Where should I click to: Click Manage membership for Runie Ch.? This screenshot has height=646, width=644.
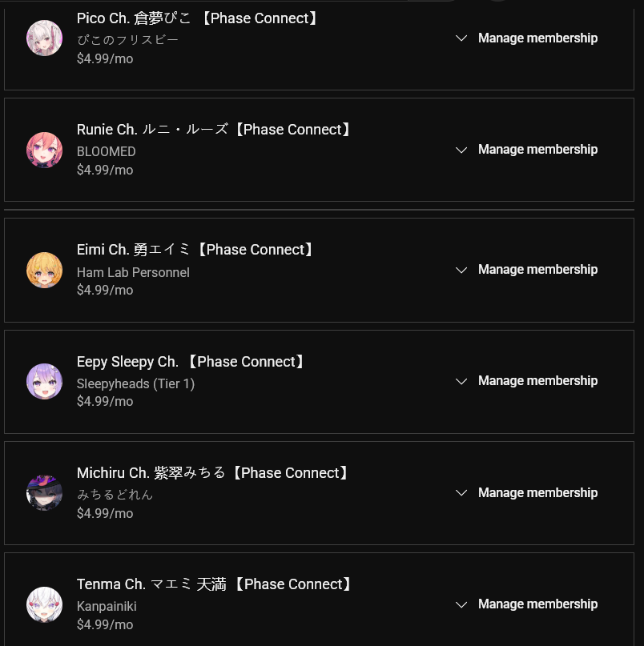point(537,150)
